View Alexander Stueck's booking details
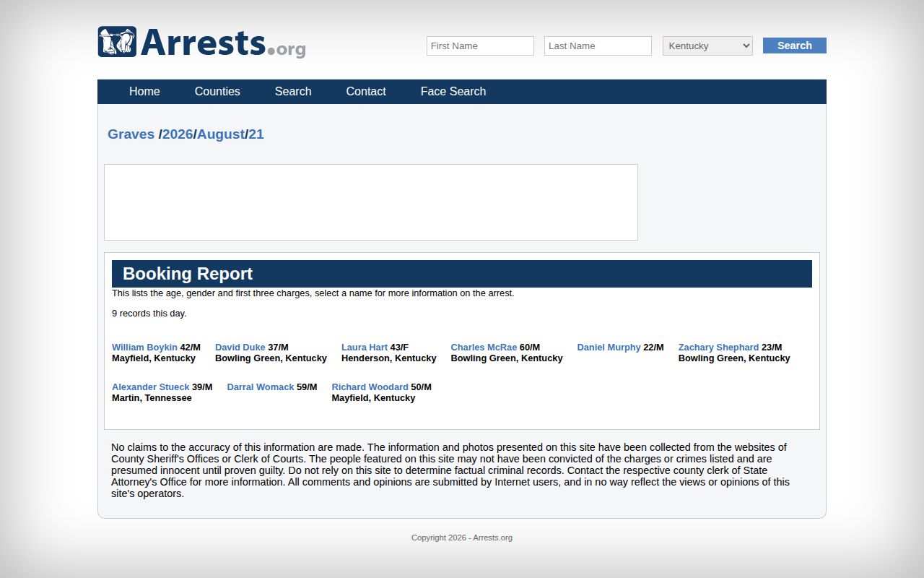Viewport: 924px width, 578px height. 150,387
